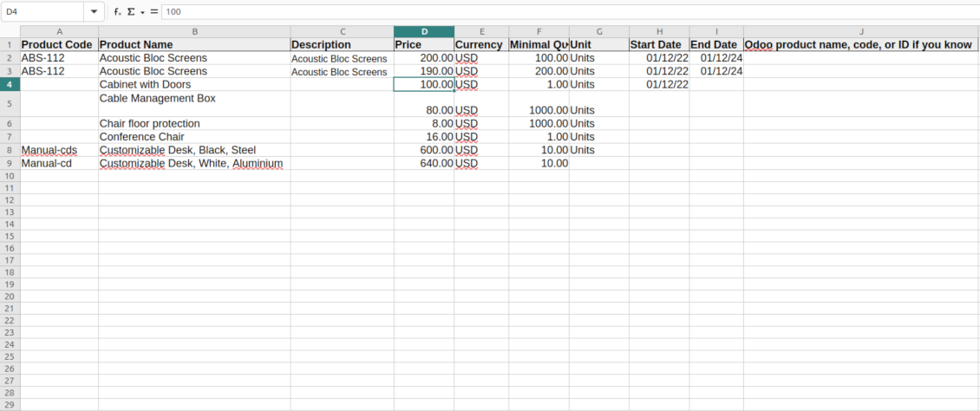Viewport: 980px width, 411px height.
Task: Click the equals Formula icon
Action: pos(154,12)
